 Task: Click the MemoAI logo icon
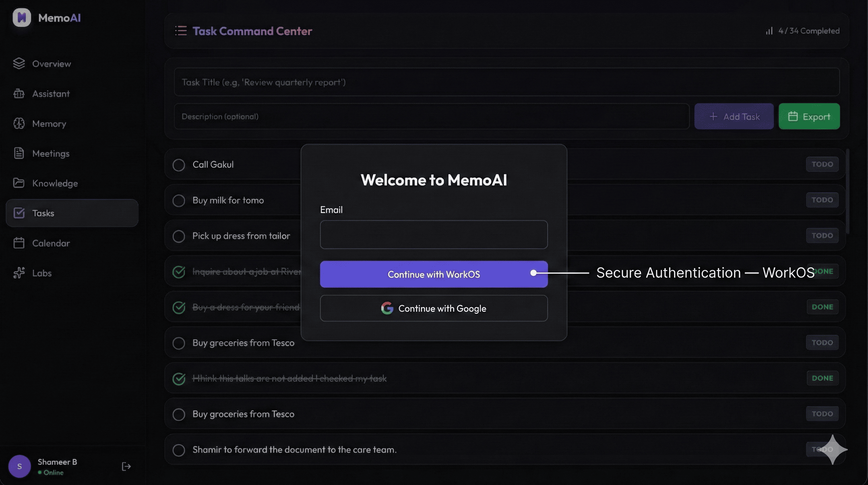pyautogui.click(x=21, y=18)
